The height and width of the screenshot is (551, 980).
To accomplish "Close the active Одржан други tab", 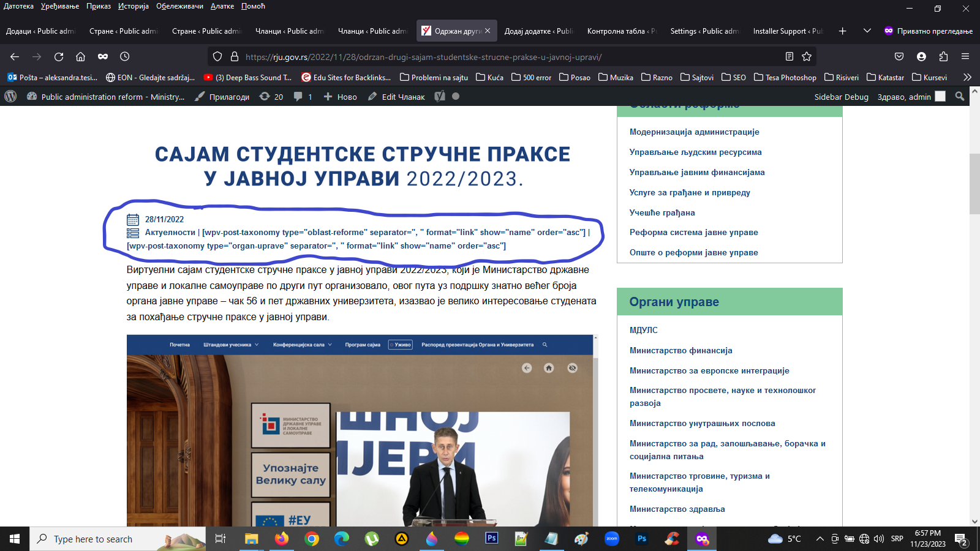I will [x=488, y=31].
